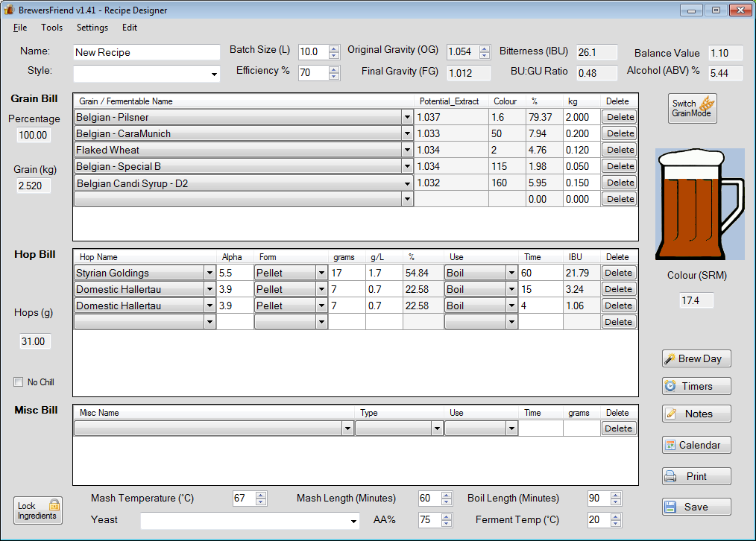
Task: Enable the No Chill option
Action: point(18,382)
